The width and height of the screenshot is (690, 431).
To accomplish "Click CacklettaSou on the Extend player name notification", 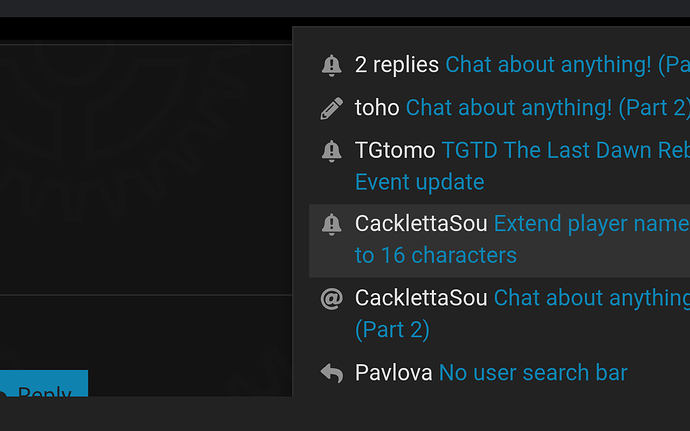I will point(421,224).
